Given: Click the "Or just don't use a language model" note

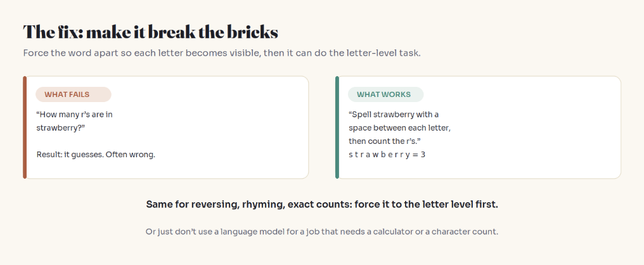Looking at the screenshot, I should (x=322, y=232).
